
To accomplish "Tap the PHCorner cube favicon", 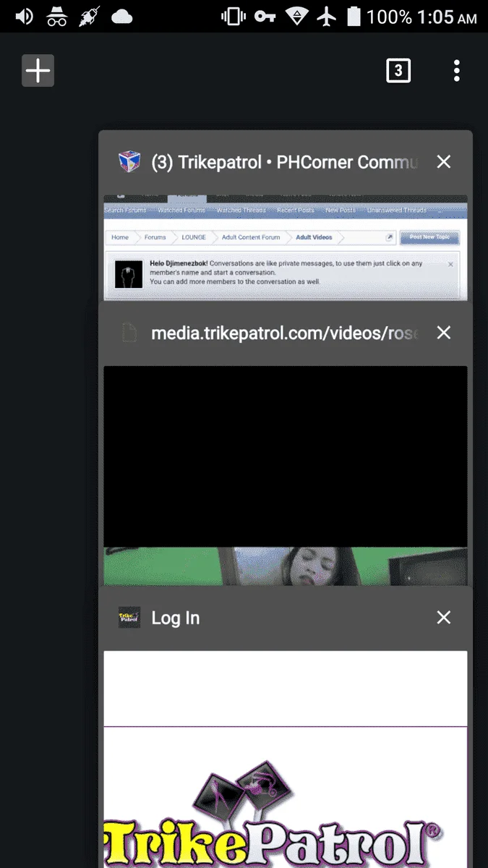I will [129, 162].
